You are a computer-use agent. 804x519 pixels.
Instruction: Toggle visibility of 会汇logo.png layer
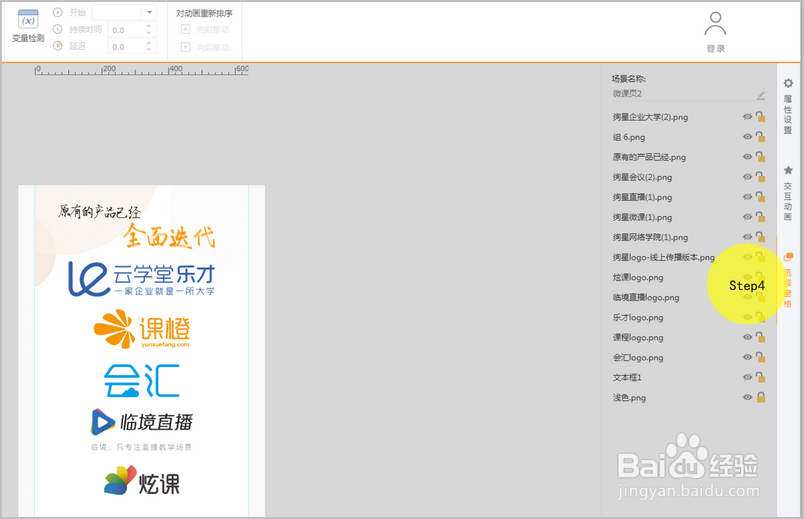748,357
